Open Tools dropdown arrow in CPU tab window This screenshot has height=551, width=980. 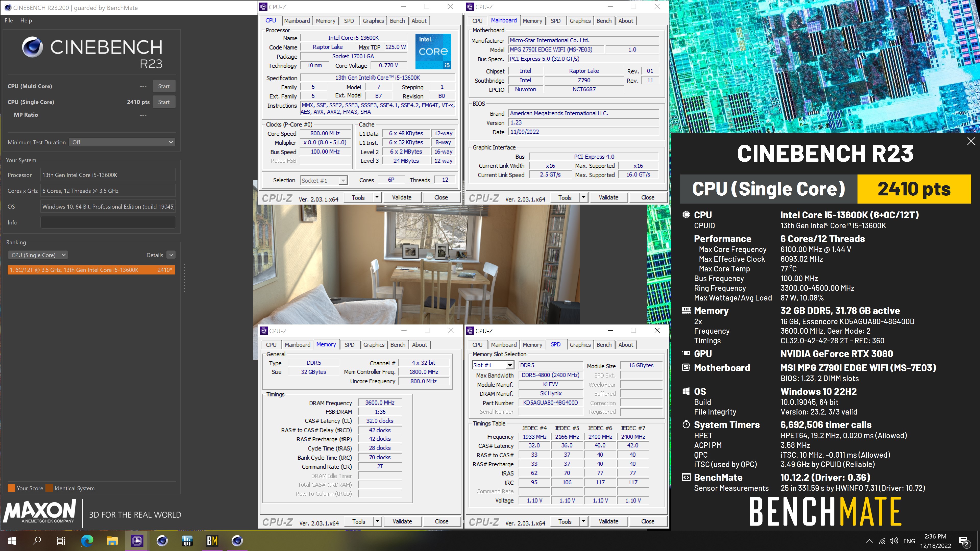tap(377, 197)
